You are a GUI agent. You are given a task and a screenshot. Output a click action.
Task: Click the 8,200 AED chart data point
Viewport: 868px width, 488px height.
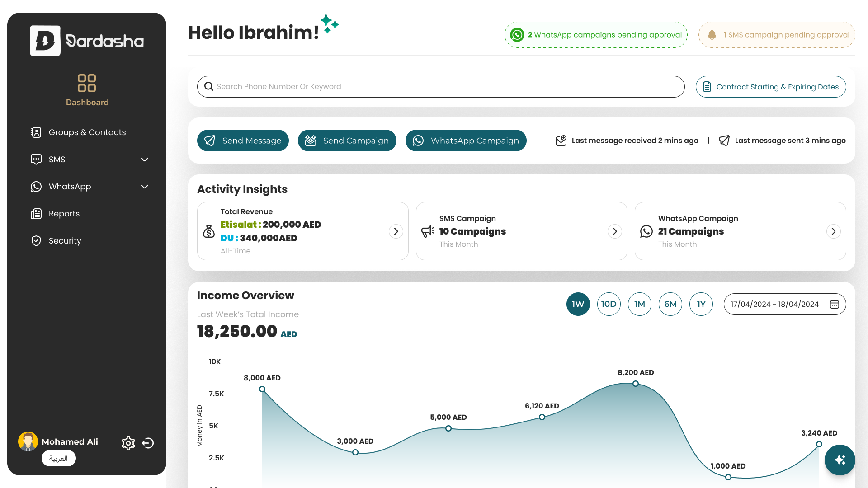pos(636,384)
